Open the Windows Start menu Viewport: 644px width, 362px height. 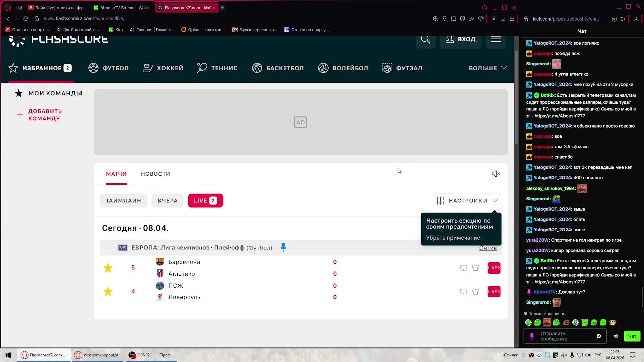tap(8, 355)
